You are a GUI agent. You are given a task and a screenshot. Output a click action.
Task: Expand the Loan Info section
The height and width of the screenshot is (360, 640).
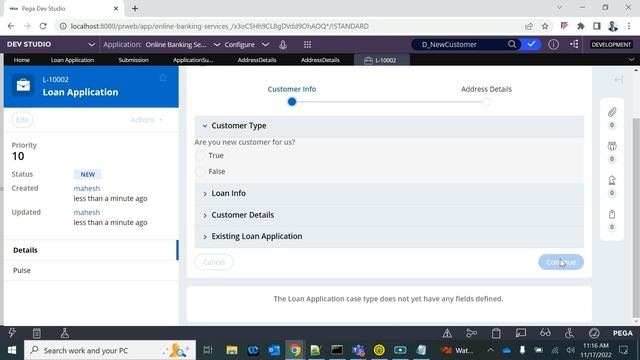(x=205, y=193)
